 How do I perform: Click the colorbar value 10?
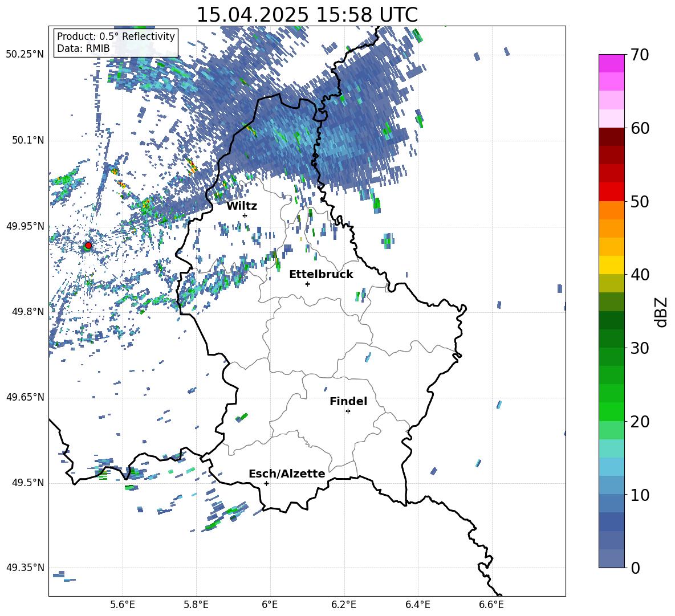point(640,495)
